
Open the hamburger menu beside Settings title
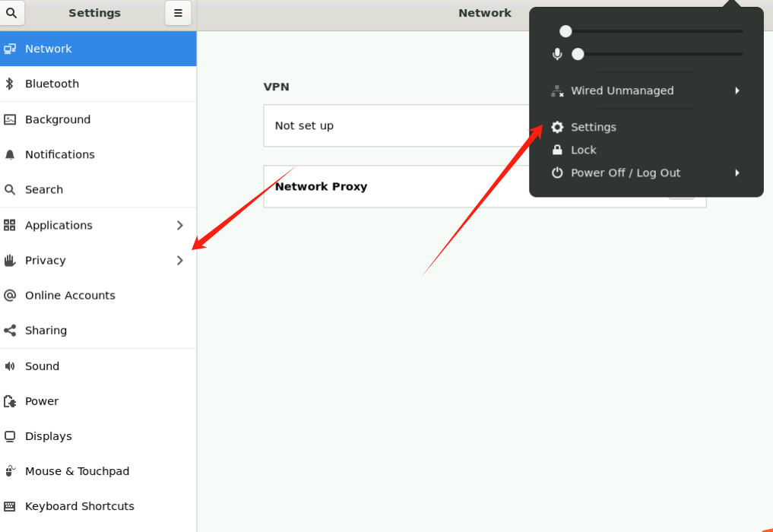pos(178,13)
